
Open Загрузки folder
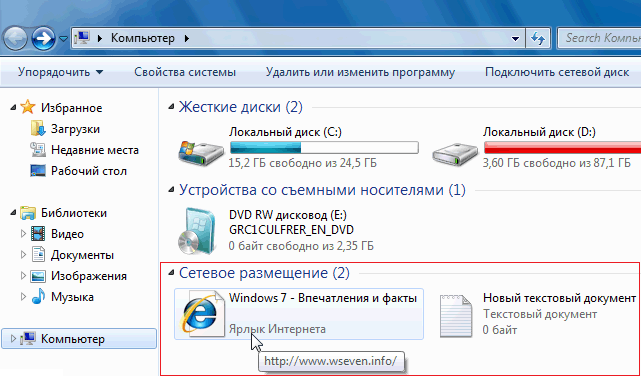(x=75, y=129)
